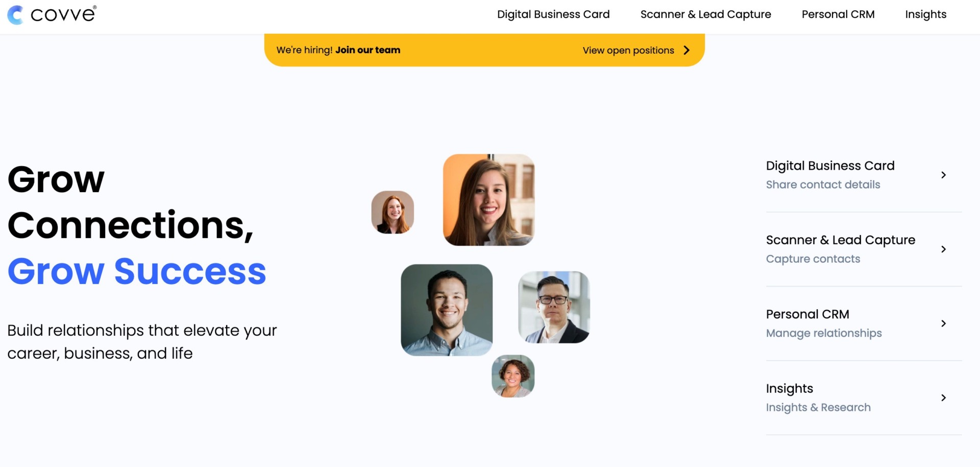Go to Personal CRM from top navigation
The image size is (980, 467).
coord(838,14)
